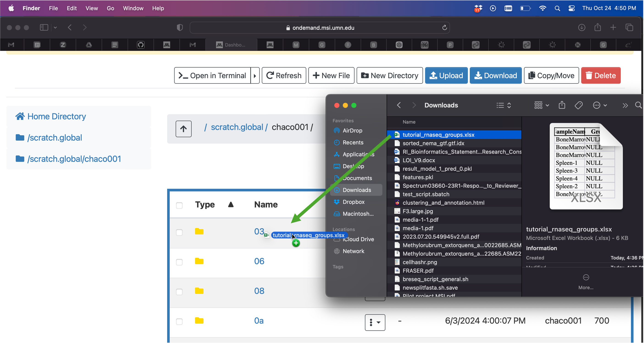644x343 pixels.
Task: Go back in Finder Downloads window
Action: (399, 105)
